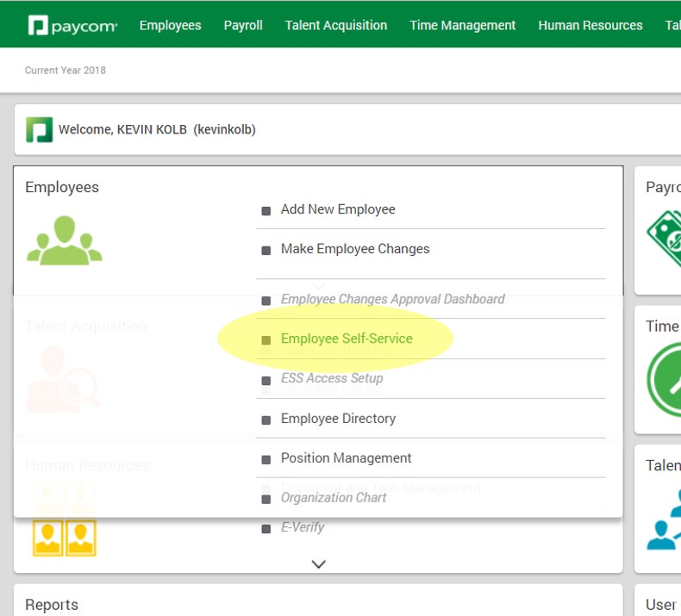
Task: Click square bullet beside E-Verify
Action: [x=266, y=529]
